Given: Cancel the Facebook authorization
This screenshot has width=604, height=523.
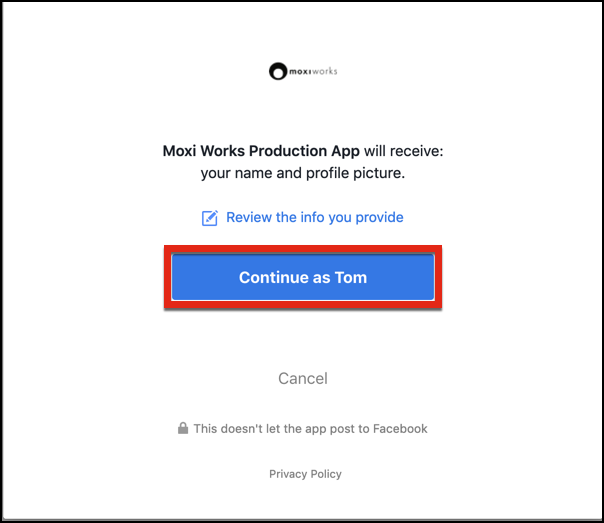Looking at the screenshot, I should (x=302, y=378).
